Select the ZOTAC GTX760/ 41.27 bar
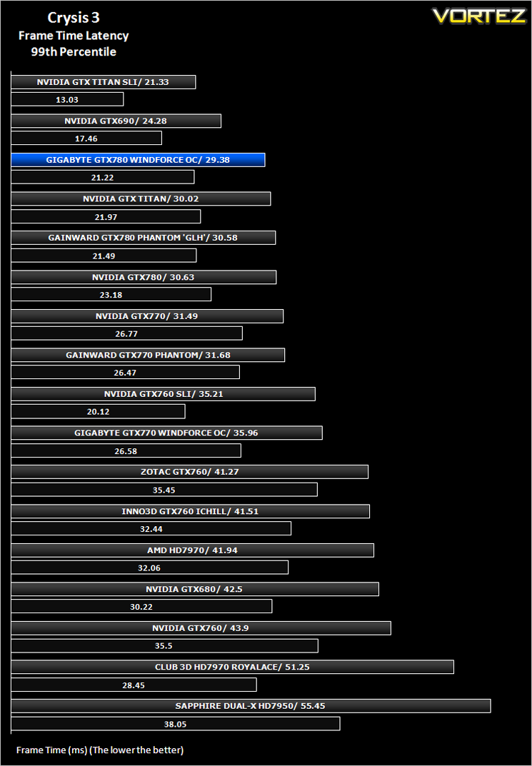This screenshot has height=766, width=532. (x=189, y=472)
